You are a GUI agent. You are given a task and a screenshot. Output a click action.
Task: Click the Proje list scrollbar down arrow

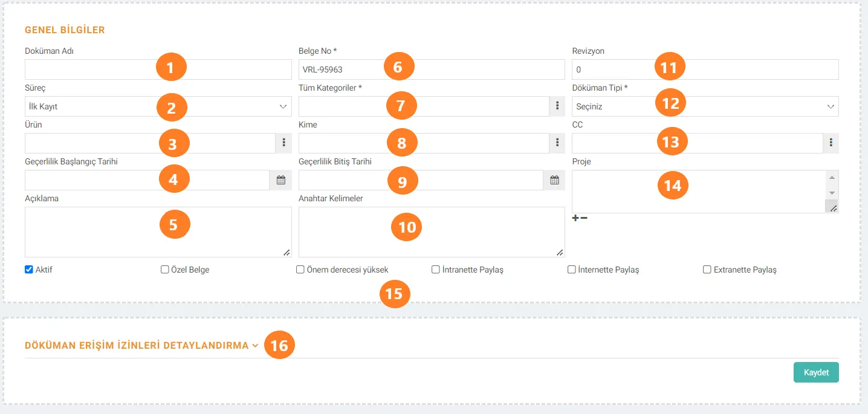point(832,193)
